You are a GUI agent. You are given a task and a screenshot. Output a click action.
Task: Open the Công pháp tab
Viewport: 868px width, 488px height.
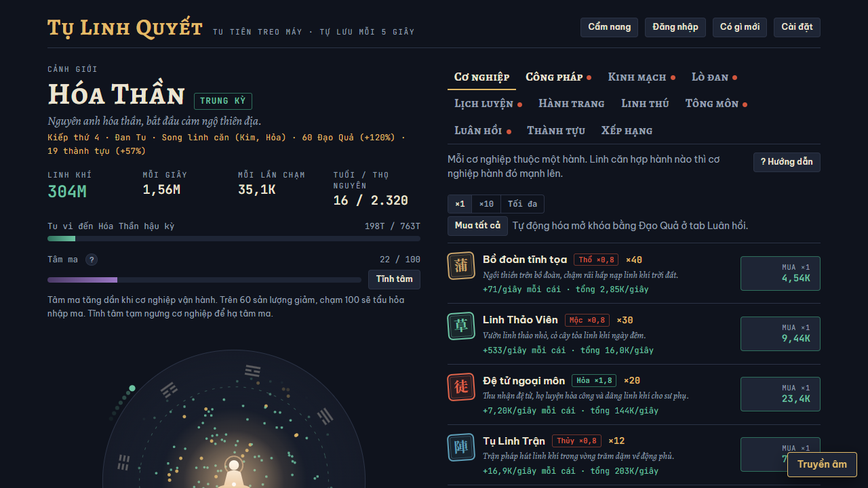point(558,77)
